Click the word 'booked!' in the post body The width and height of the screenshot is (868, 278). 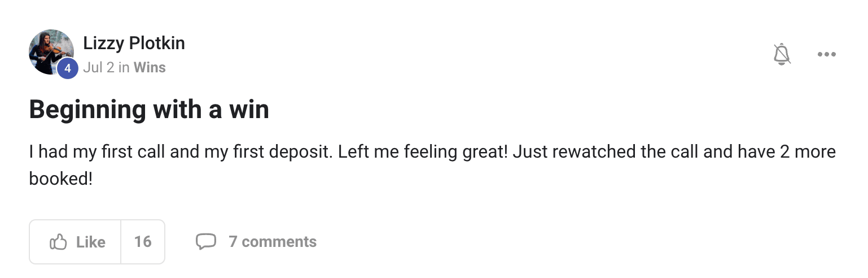(60, 179)
